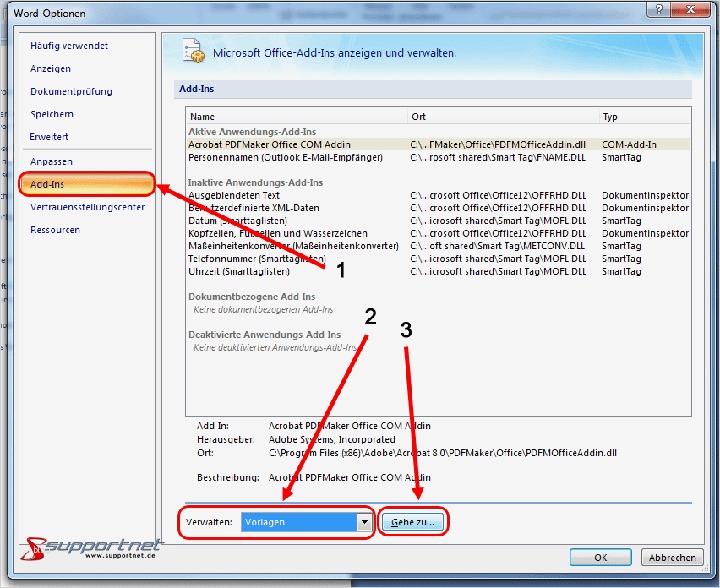
Task: Select the Telefonnummer Smarttaglisten add-in
Action: 254,259
